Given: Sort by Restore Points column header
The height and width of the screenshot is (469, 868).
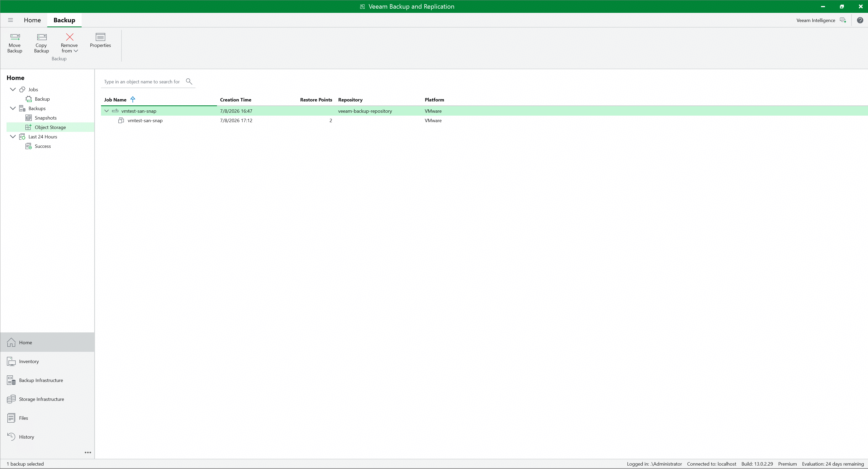Looking at the screenshot, I should (x=316, y=100).
